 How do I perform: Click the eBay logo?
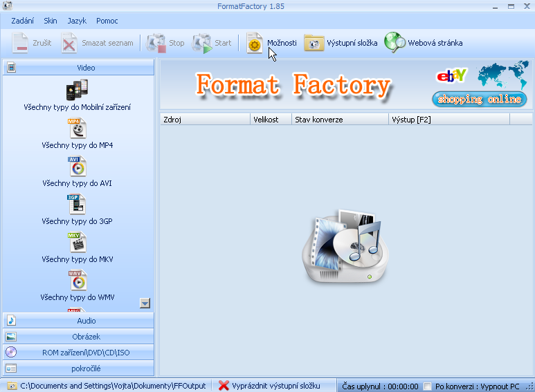(x=451, y=75)
